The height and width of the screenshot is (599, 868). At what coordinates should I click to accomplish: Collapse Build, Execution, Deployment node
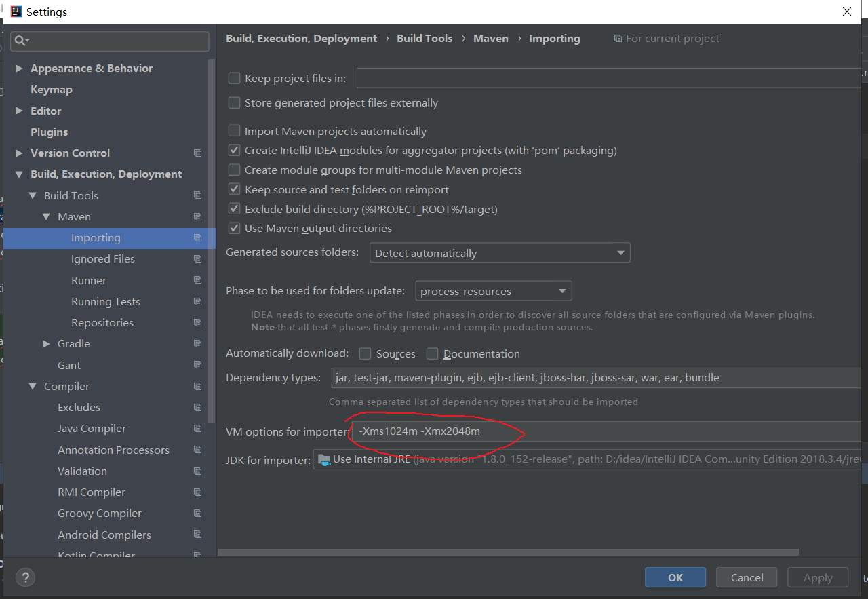tap(19, 174)
